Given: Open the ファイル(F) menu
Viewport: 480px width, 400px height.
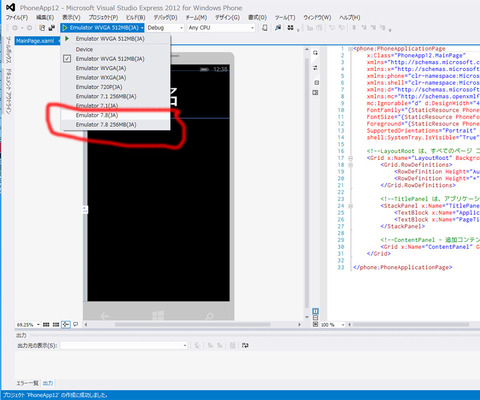Looking at the screenshot, I should 17,17.
